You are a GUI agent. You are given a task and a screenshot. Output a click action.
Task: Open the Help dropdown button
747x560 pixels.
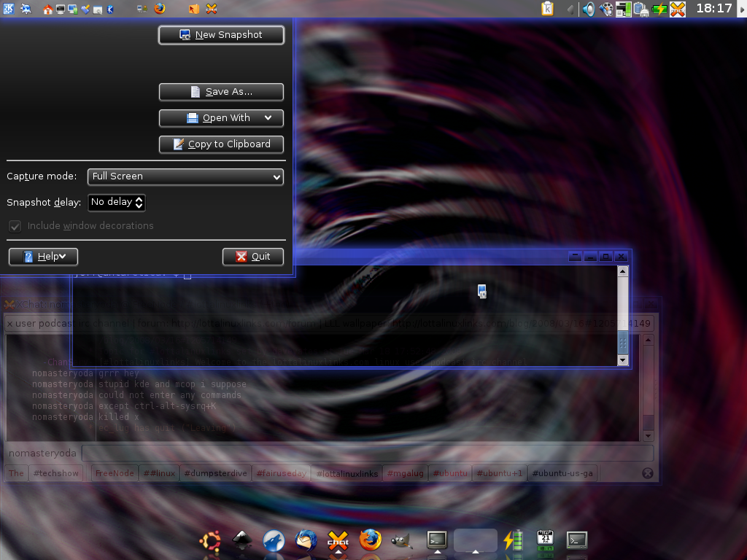tap(43, 257)
